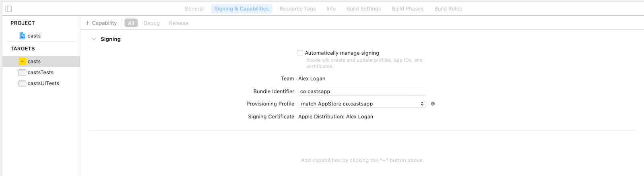644x176 pixels.
Task: Switch to the General tab
Action: pyautogui.click(x=194, y=8)
